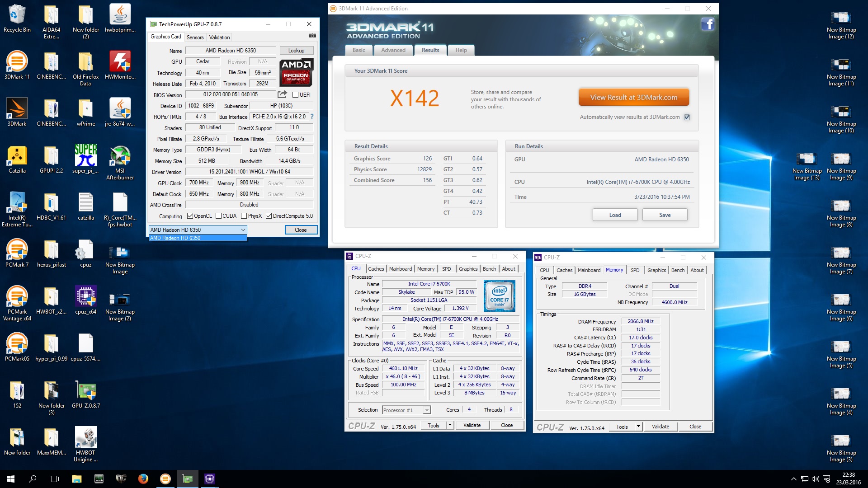Launch HWBOT Unigine desktop shortcut
Screen dimensions: 868x488
pyautogui.click(x=85, y=444)
